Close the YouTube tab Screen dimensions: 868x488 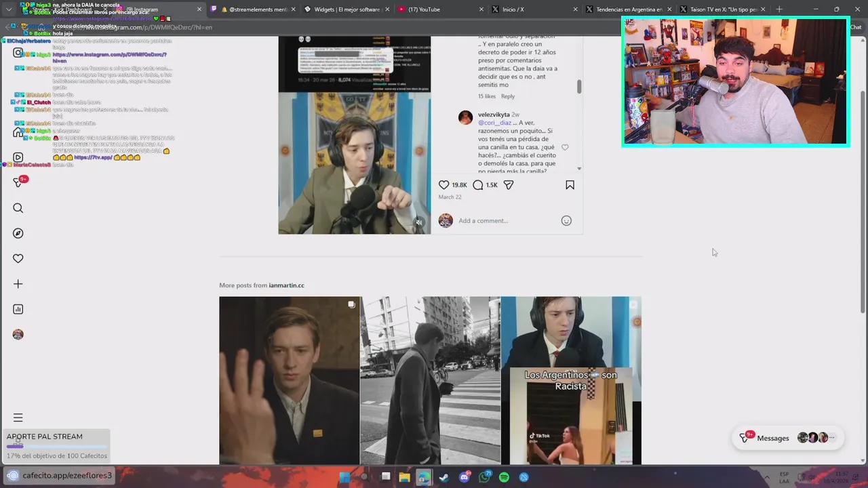pos(481,9)
